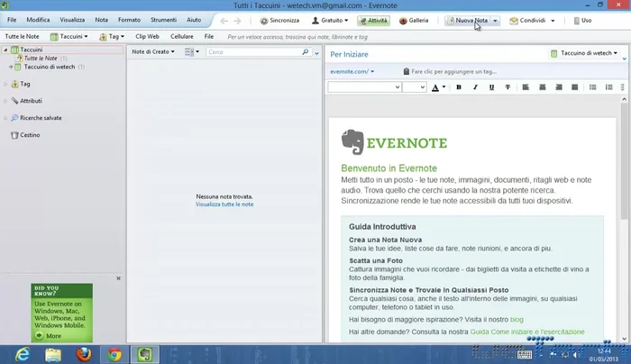Screen dimensions: 631x364
Task: Toggle italic text formatting
Action: click(475, 87)
